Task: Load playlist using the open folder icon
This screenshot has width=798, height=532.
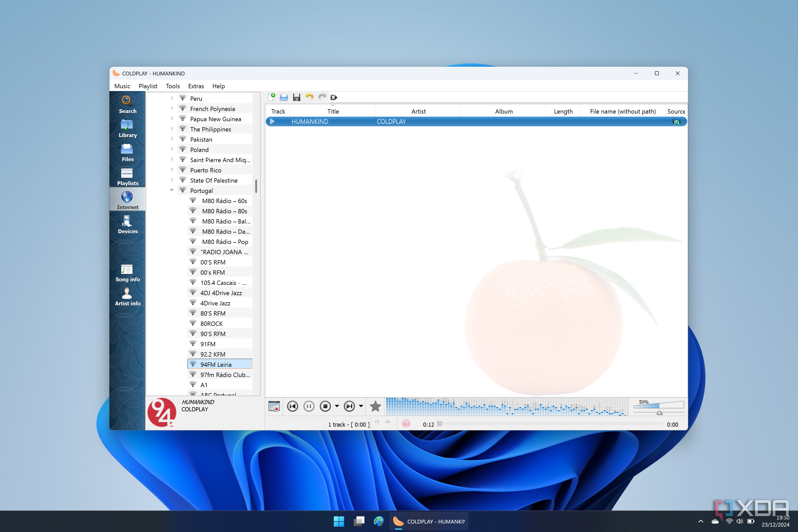Action: point(284,97)
